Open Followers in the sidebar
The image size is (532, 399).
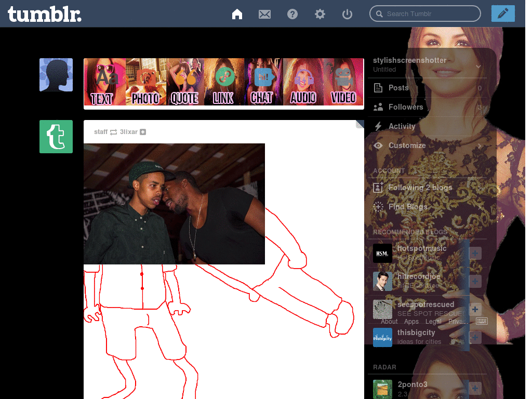[x=406, y=107]
